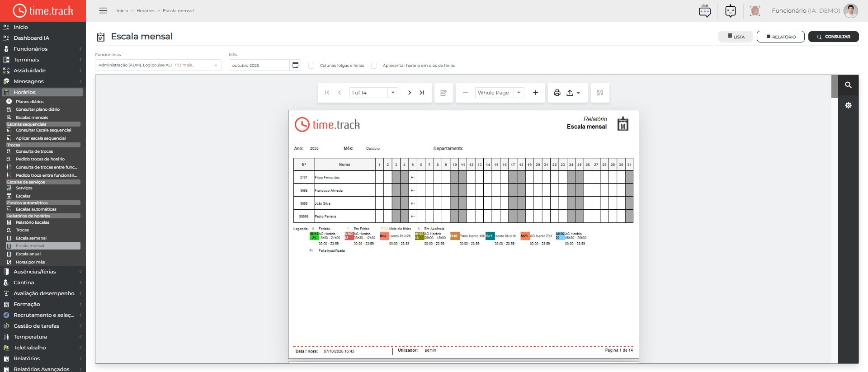Expand the Ausências/férias sidebar menu
The height and width of the screenshot is (372, 868).
pyautogui.click(x=42, y=272)
